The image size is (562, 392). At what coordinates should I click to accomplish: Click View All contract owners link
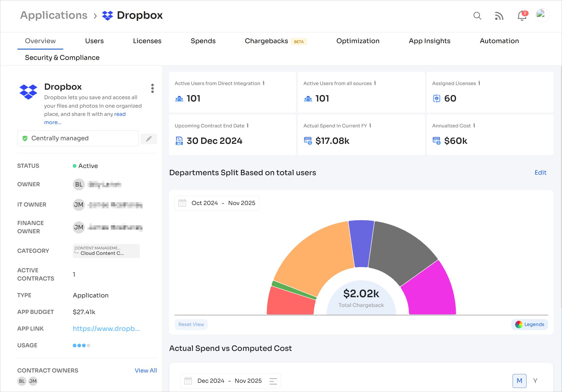click(x=146, y=370)
